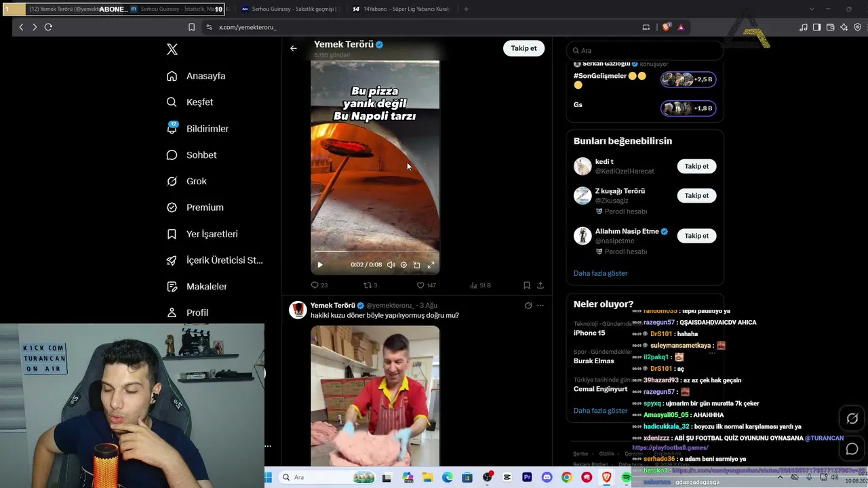Open the pizza video picture-in-picture
The width and height of the screenshot is (868, 488).
(416, 265)
